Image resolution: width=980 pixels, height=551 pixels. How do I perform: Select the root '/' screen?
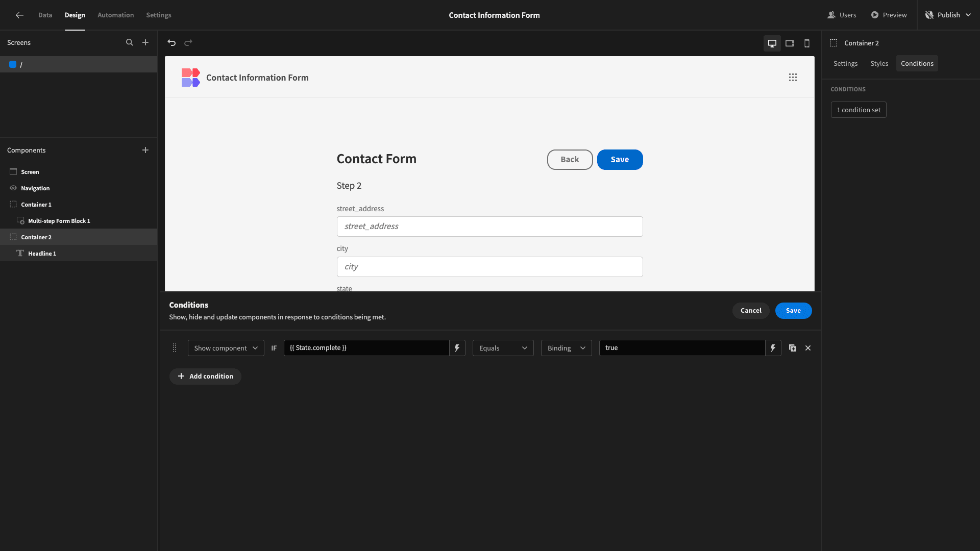coord(79,64)
